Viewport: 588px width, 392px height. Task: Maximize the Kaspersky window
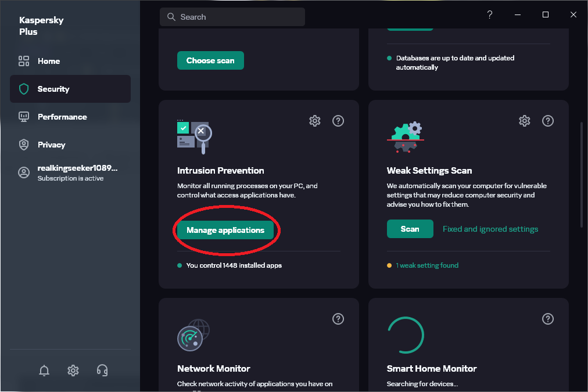point(546,15)
